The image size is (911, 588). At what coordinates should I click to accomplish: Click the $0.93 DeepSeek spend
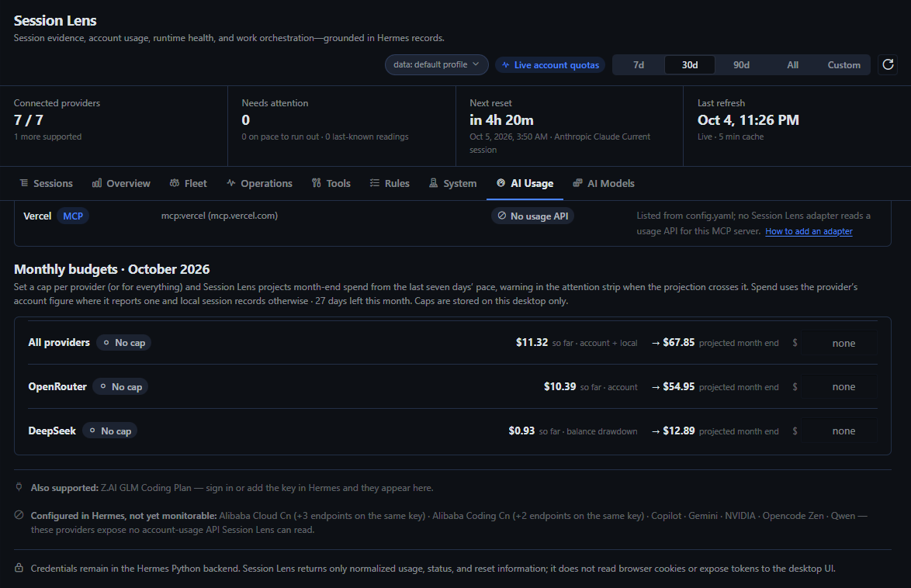tap(521, 431)
